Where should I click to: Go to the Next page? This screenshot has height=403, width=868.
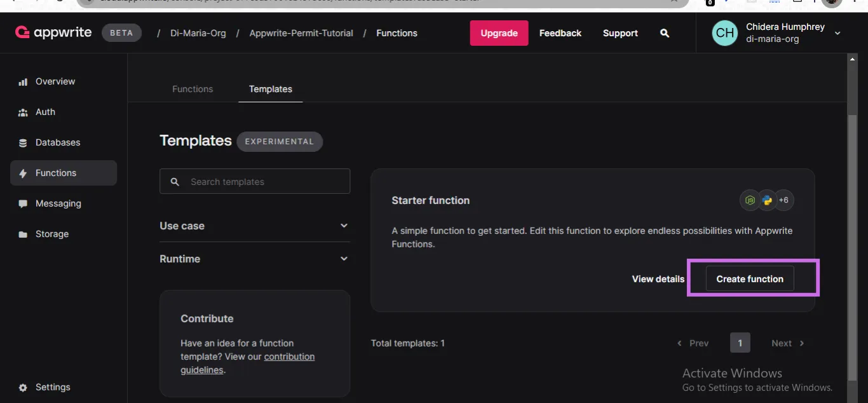click(788, 343)
